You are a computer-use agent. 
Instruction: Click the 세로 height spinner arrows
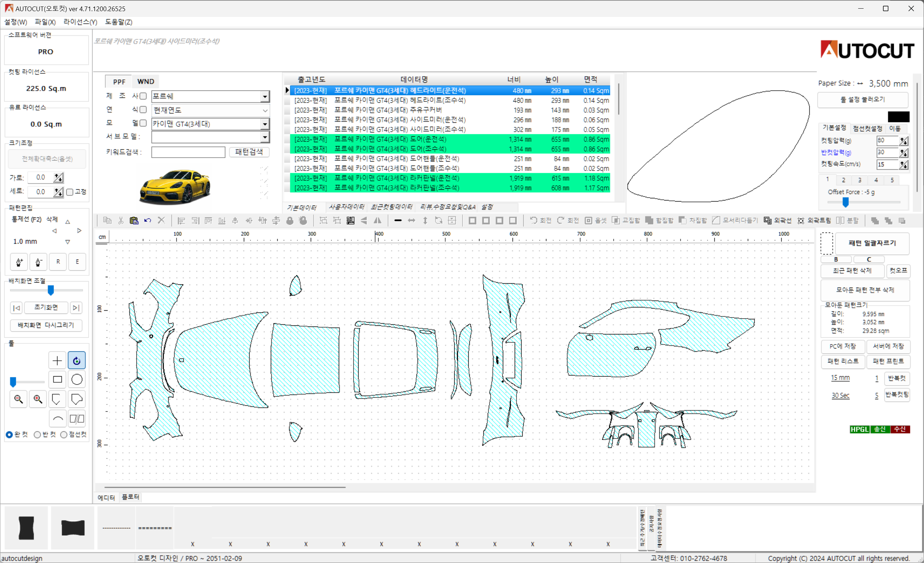(59, 192)
